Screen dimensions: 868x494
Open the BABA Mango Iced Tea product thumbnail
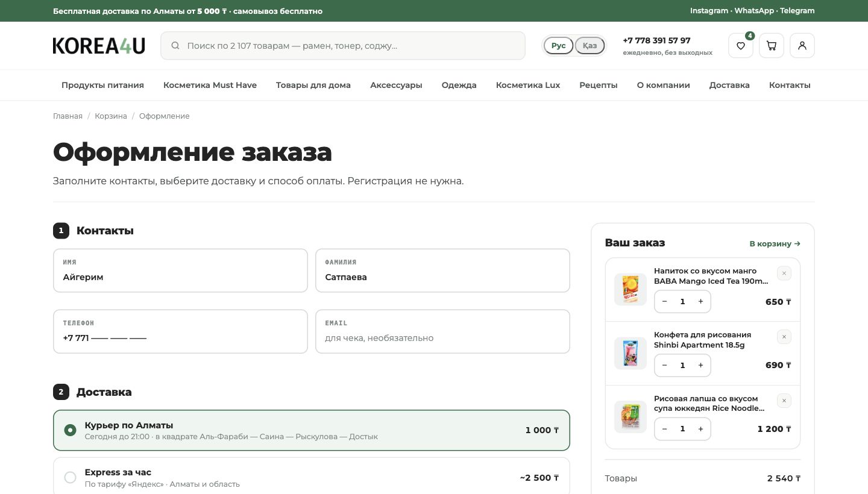[x=631, y=290]
